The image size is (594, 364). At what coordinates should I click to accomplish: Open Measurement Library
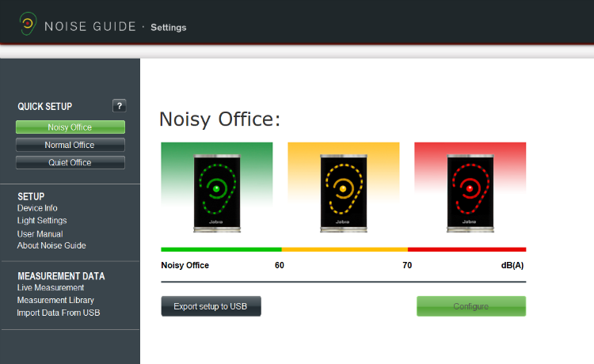click(x=55, y=300)
